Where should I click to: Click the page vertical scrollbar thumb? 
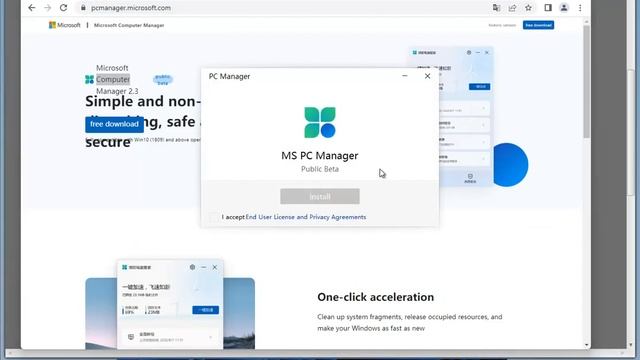point(587,82)
